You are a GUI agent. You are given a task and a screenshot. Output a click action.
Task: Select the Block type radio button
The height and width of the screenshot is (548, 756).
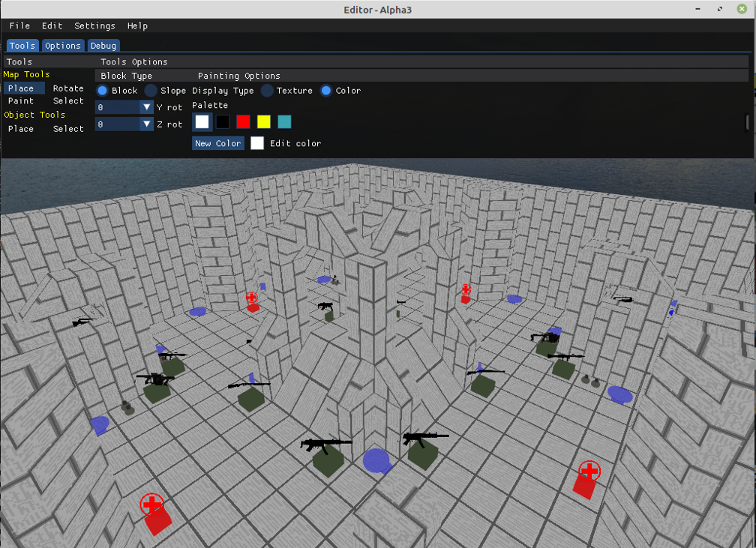[102, 90]
